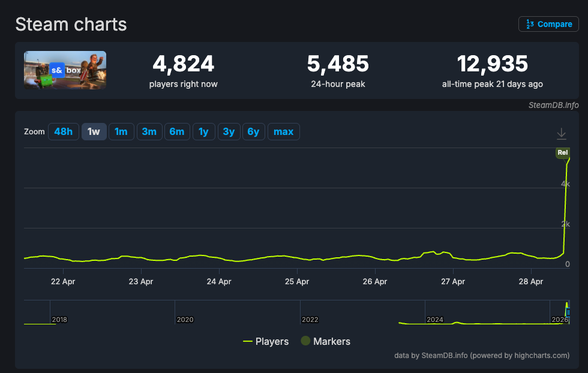Choose the 6y zoom option
Viewport: 588px width, 373px height.
(253, 131)
